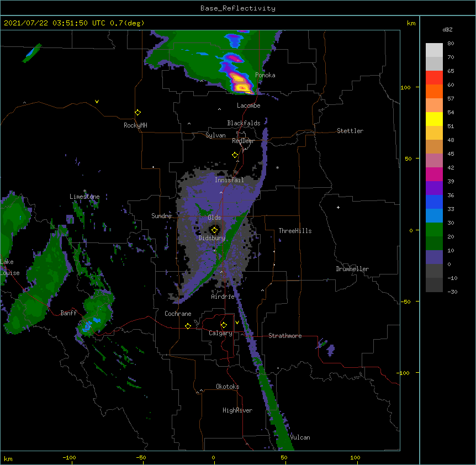The height and width of the screenshot is (465, 476).
Task: Click the yellow diamond marker above Calgary label
Action: pyautogui.click(x=224, y=325)
